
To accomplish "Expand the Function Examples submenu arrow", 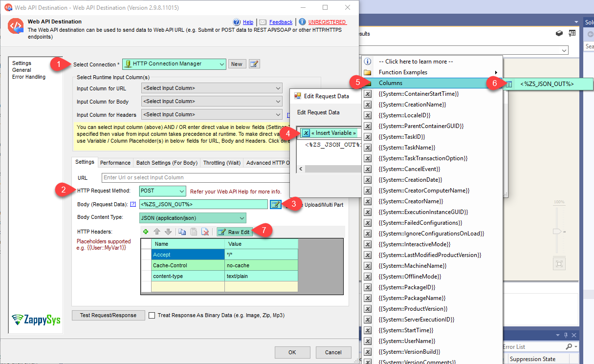I will click(496, 72).
